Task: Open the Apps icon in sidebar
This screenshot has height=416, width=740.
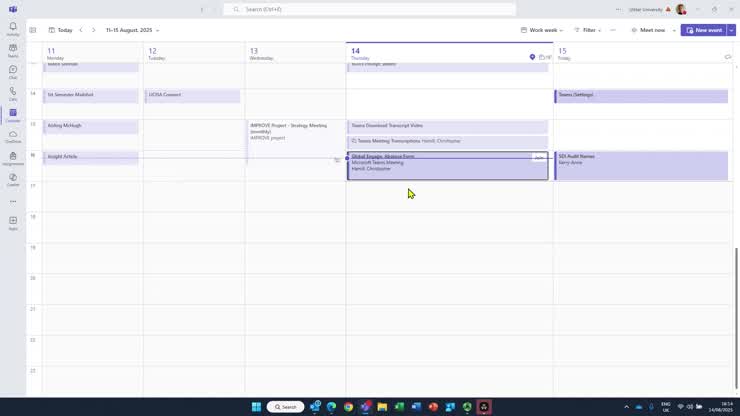Action: (13, 222)
